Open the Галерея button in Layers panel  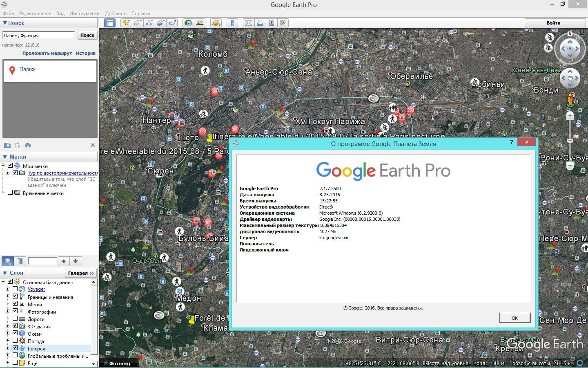(x=80, y=273)
